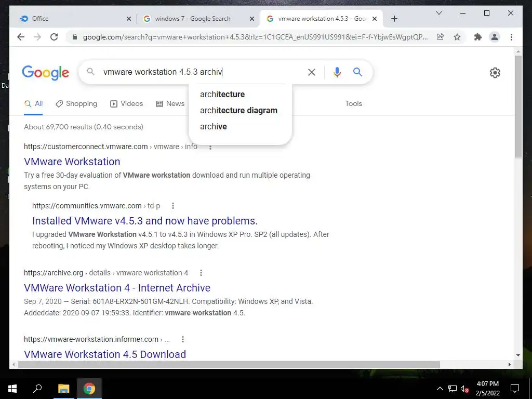The image size is (532, 399).
Task: Go to Google homepage logo
Action: pyautogui.click(x=46, y=73)
